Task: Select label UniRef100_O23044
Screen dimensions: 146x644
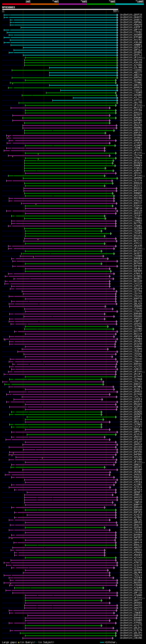Action: 131,567
